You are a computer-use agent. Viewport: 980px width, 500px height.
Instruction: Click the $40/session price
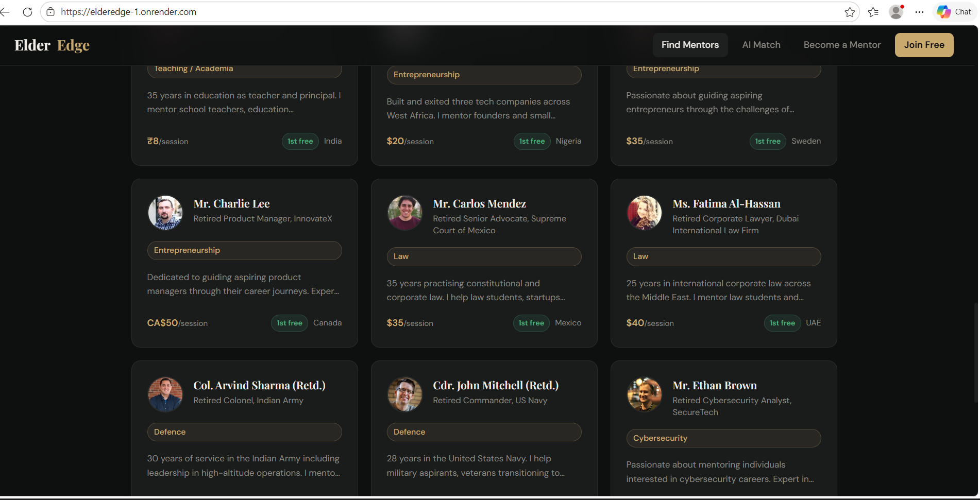coord(650,323)
